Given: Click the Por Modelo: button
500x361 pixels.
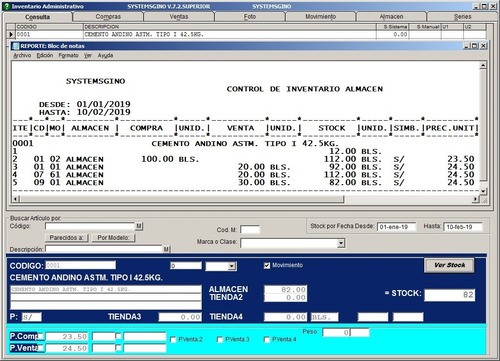Looking at the screenshot, I should point(113,238).
